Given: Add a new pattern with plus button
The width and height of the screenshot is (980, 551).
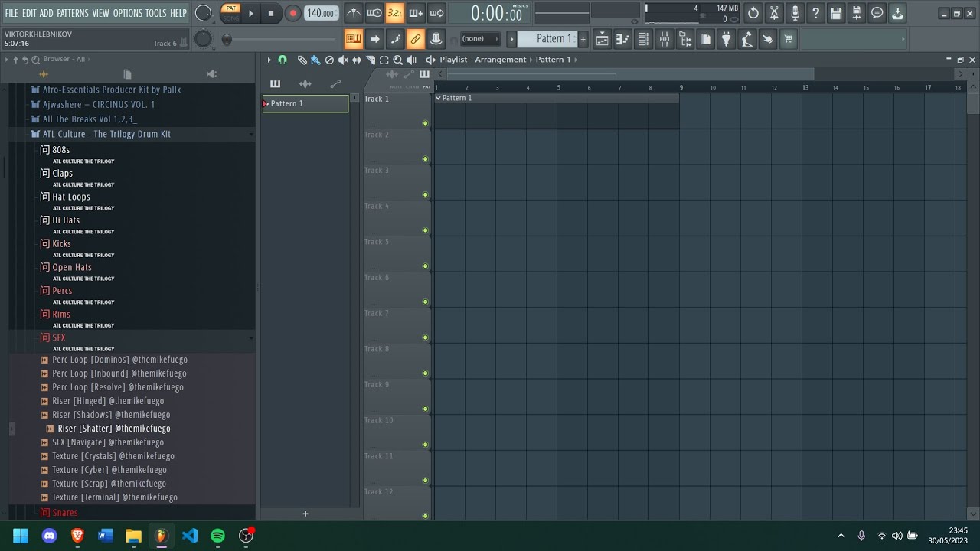Looking at the screenshot, I should tap(583, 39).
